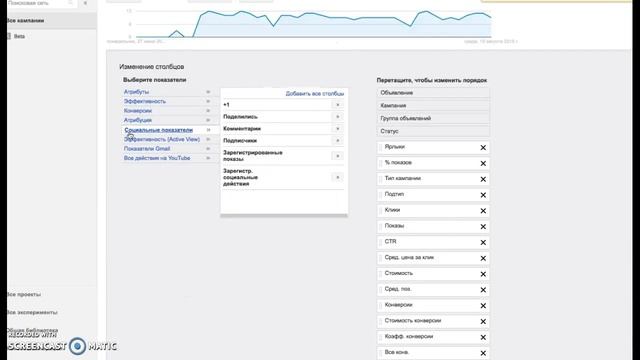The image size is (640, 360).
Task: Open Общая библиотека in sidebar
Action: [32, 330]
